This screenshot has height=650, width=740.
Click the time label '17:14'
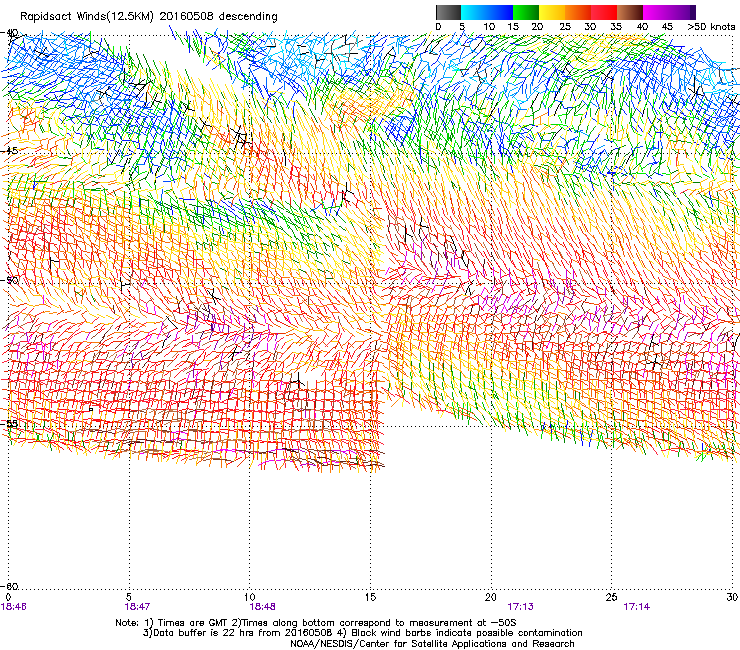tap(637, 607)
